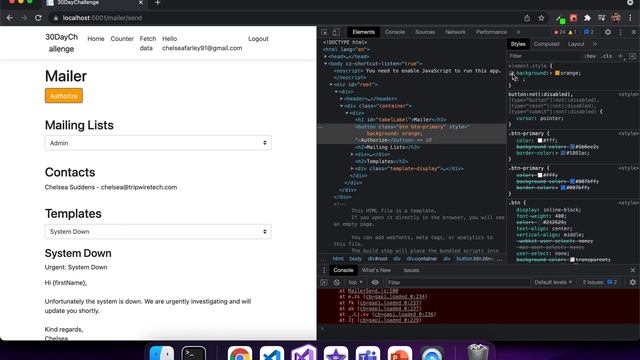Open PowerPoint from the dock

click(x=400, y=353)
